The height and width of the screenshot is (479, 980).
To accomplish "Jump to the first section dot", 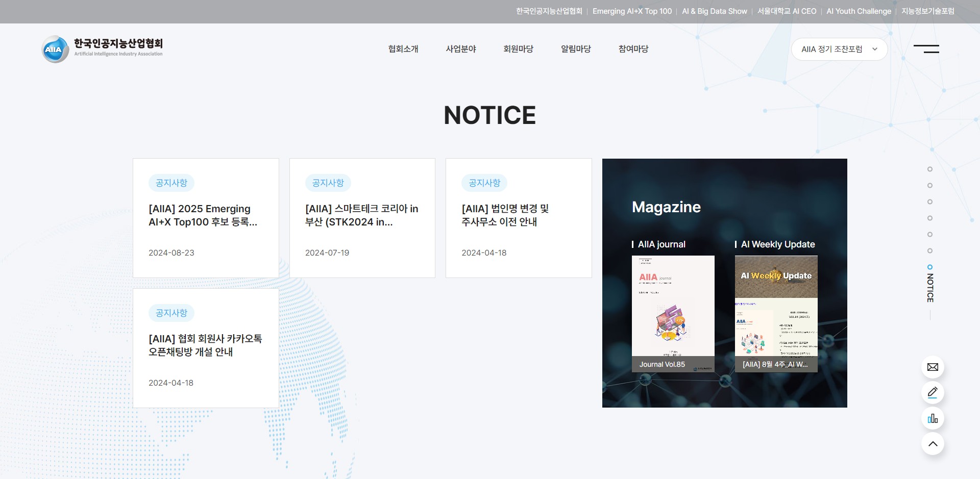I will tap(930, 169).
